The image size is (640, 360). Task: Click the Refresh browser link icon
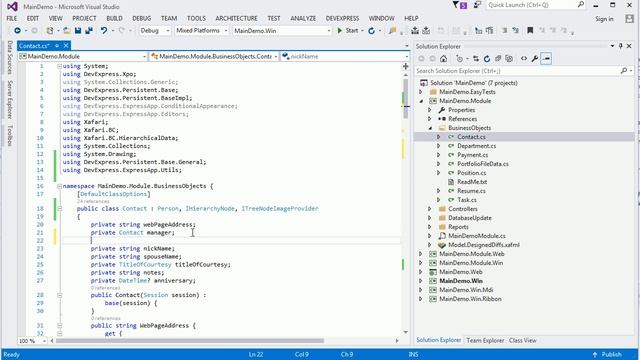(x=371, y=31)
